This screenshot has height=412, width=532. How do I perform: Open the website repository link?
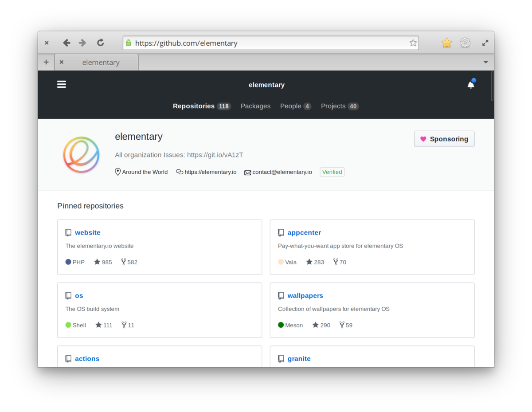(88, 232)
